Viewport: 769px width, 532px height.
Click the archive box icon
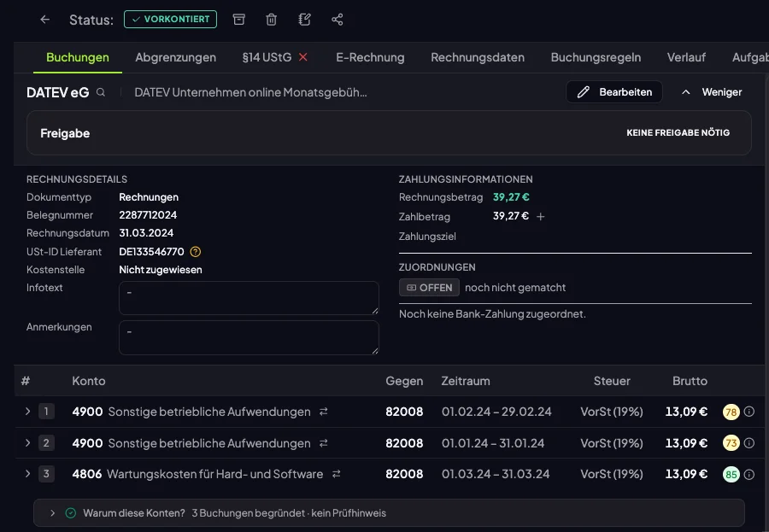coord(239,20)
